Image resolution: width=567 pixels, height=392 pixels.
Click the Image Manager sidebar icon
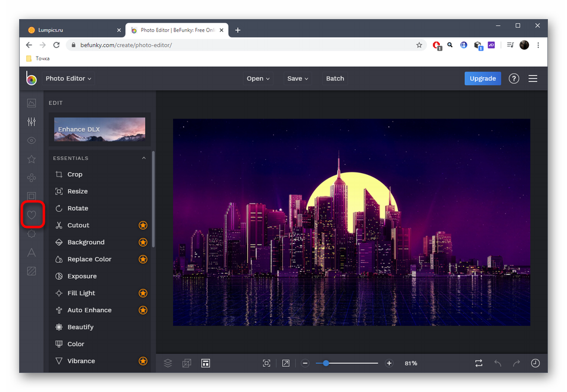pyautogui.click(x=32, y=103)
